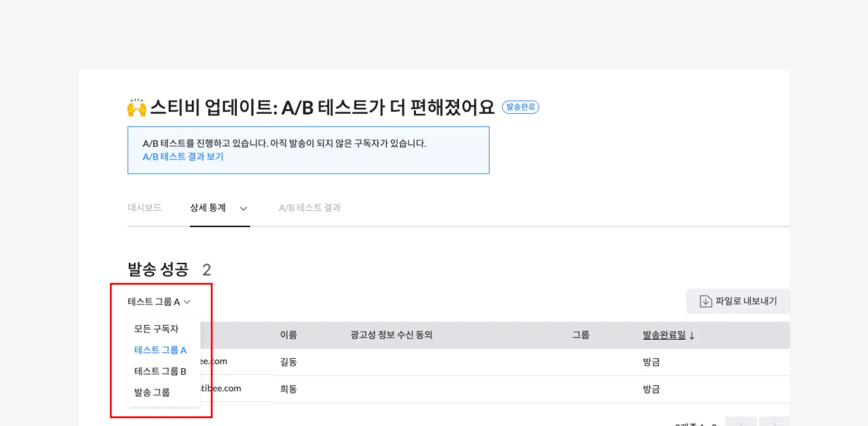Sort by the 발송완료일 column header

664,335
